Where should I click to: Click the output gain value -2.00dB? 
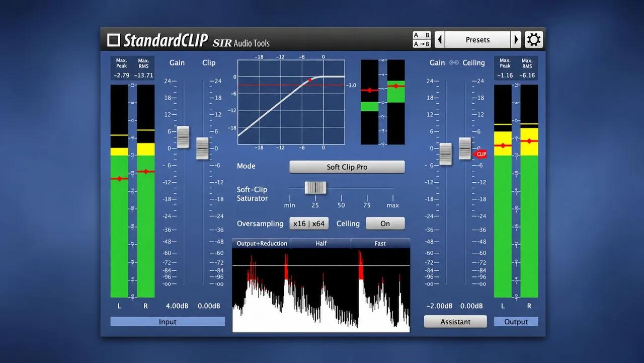(x=439, y=306)
